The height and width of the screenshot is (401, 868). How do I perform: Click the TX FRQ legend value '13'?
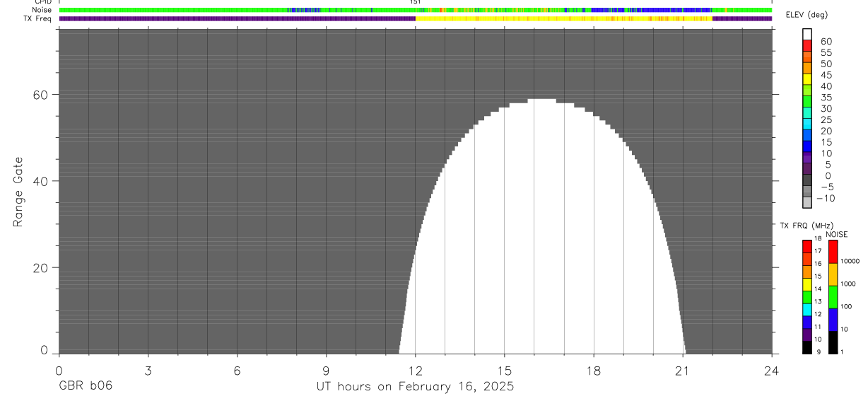[818, 301]
